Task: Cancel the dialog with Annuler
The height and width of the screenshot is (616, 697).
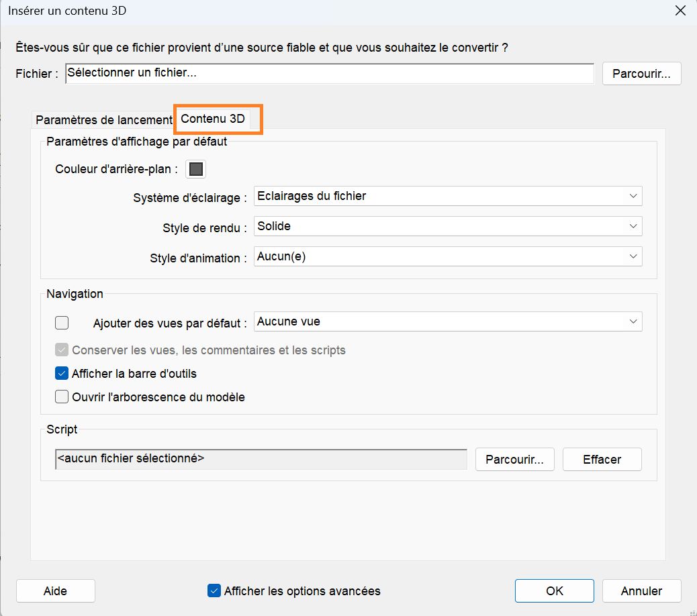Action: tap(641, 591)
